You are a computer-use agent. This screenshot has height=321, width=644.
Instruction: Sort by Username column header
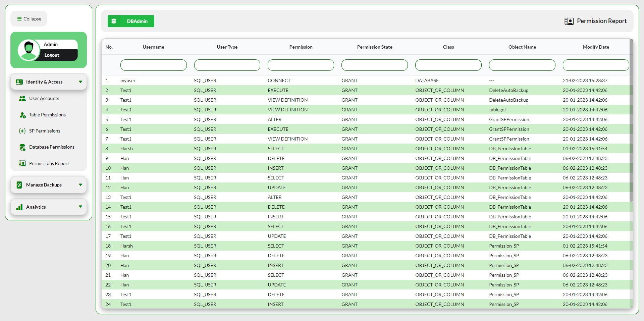click(153, 47)
